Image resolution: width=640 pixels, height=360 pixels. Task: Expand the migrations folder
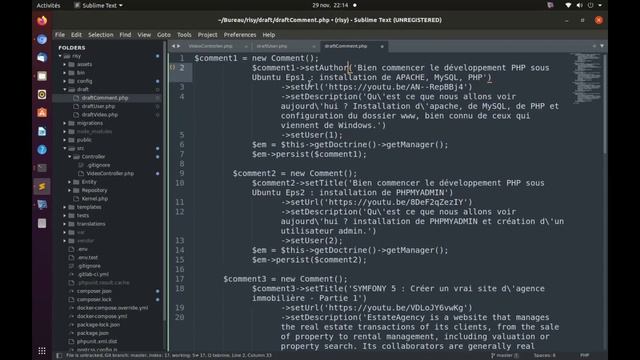click(x=65, y=123)
